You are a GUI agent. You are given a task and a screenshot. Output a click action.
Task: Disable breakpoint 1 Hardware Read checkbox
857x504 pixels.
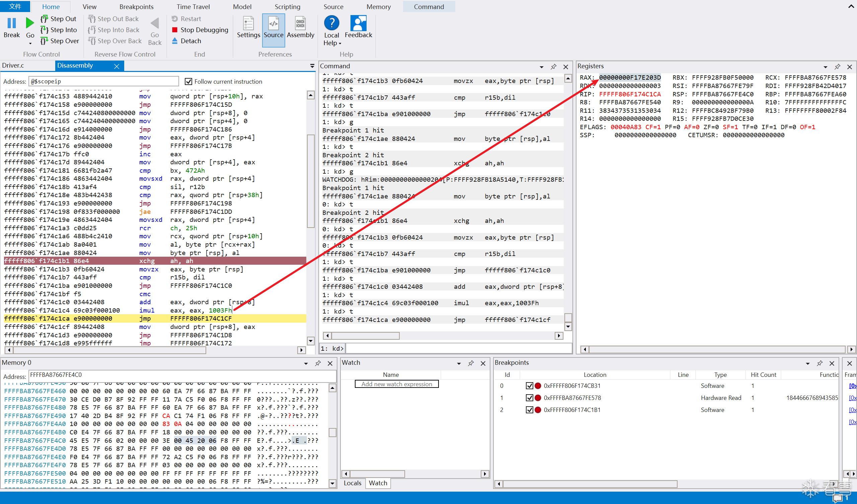[529, 398]
